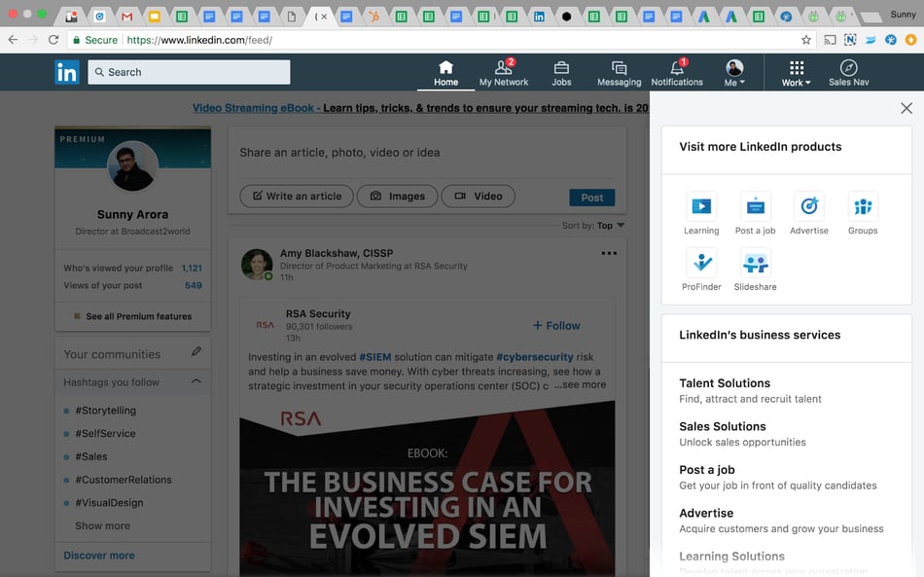
Task: Open the #SelfService hashtag
Action: coord(105,433)
